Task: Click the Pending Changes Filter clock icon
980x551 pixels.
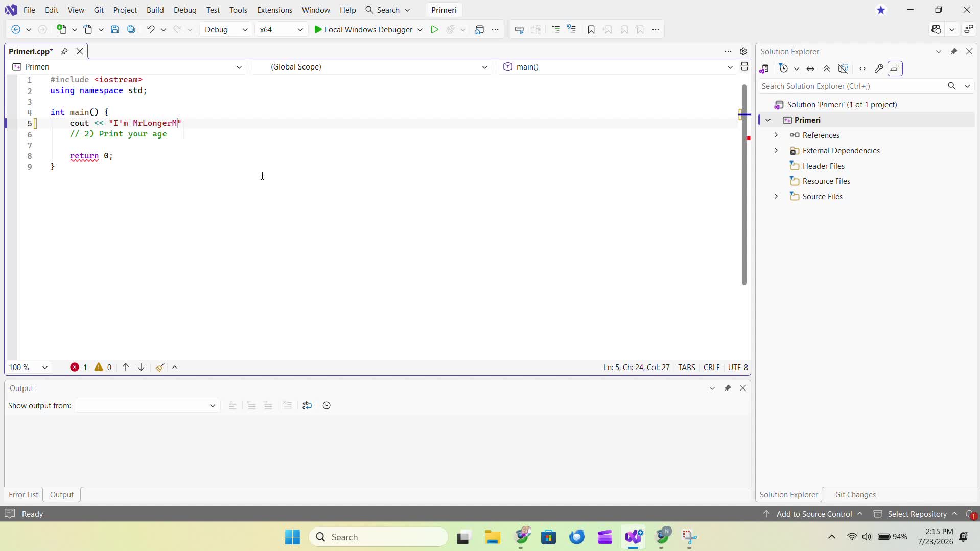Action: 784,68
